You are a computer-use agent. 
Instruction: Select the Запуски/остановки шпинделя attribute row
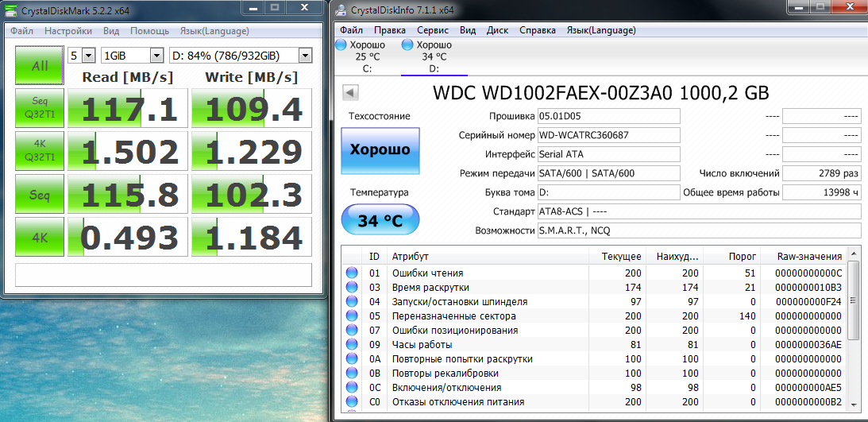point(595,302)
